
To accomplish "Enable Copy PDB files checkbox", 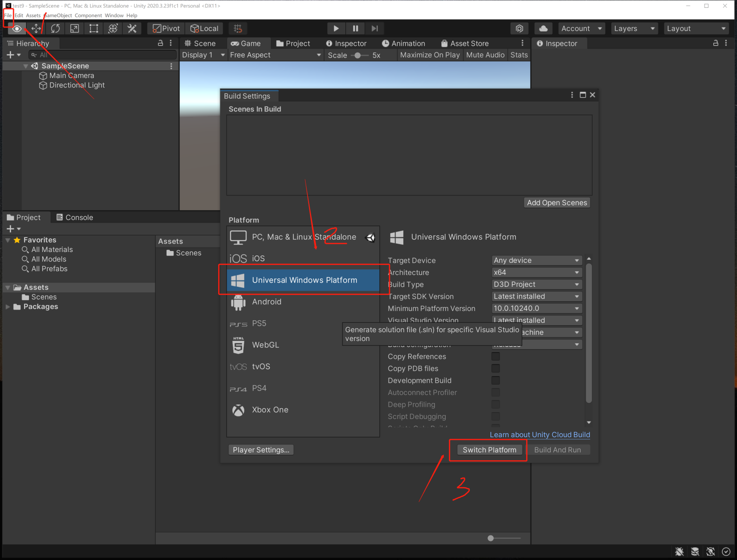I will click(496, 368).
